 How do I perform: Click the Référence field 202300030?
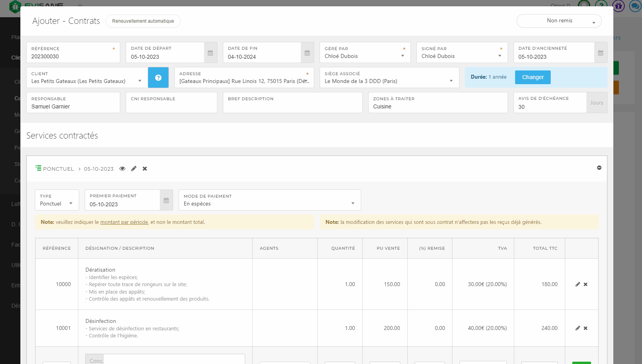coord(73,57)
